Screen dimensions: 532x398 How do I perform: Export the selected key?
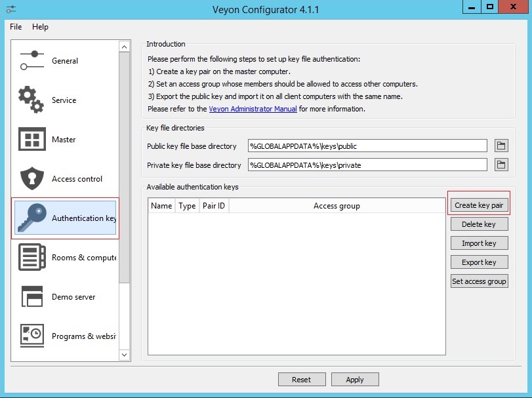[479, 262]
